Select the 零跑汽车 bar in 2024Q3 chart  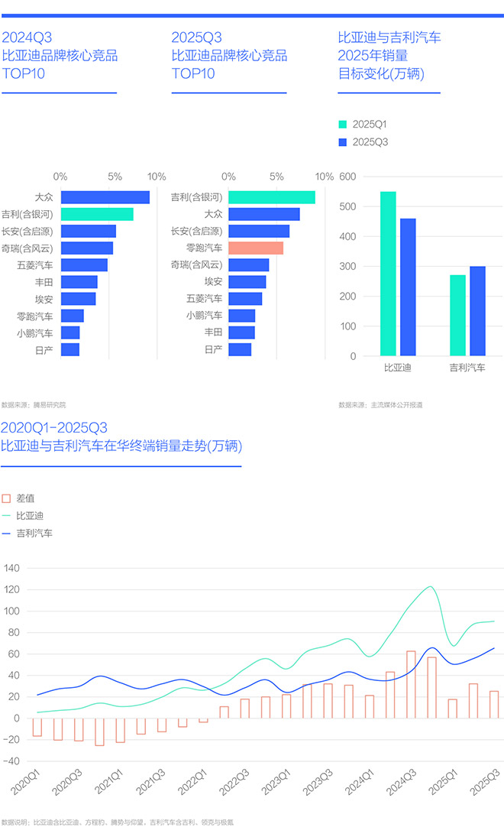73,316
